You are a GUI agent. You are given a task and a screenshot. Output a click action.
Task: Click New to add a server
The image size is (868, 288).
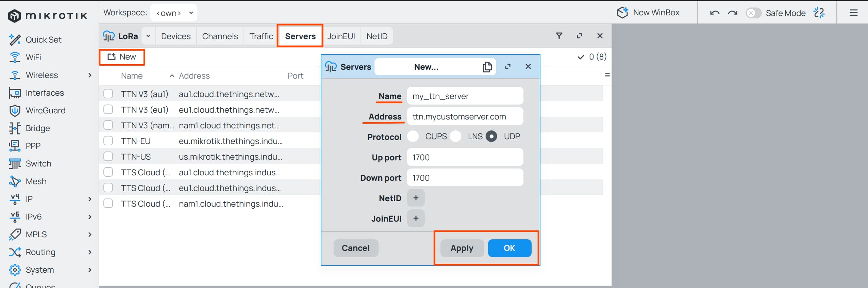122,57
